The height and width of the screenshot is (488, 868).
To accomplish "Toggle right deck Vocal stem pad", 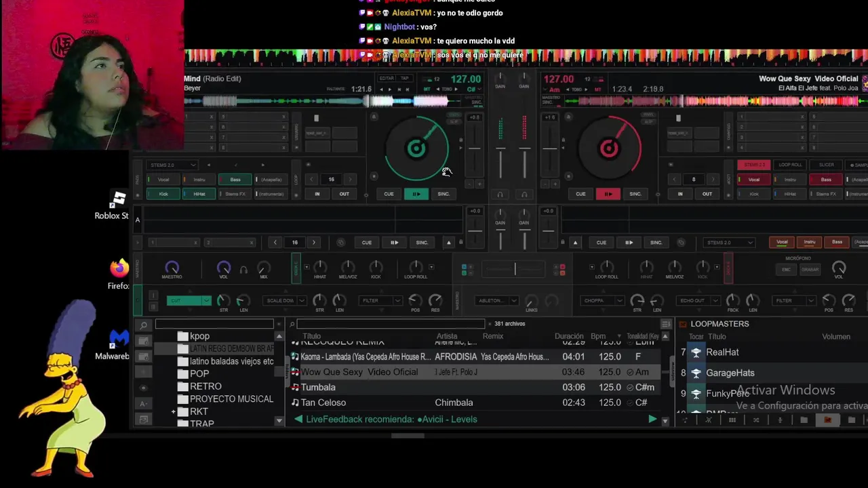I will [754, 180].
